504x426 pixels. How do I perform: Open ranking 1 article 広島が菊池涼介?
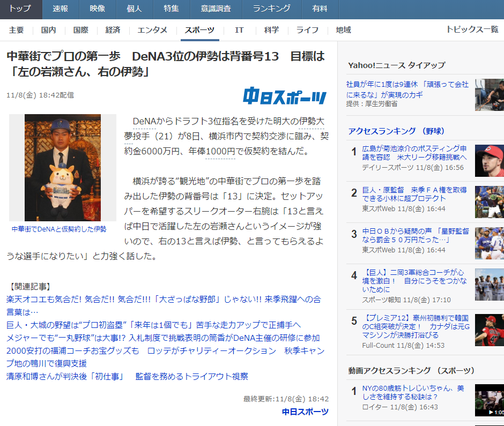point(414,153)
